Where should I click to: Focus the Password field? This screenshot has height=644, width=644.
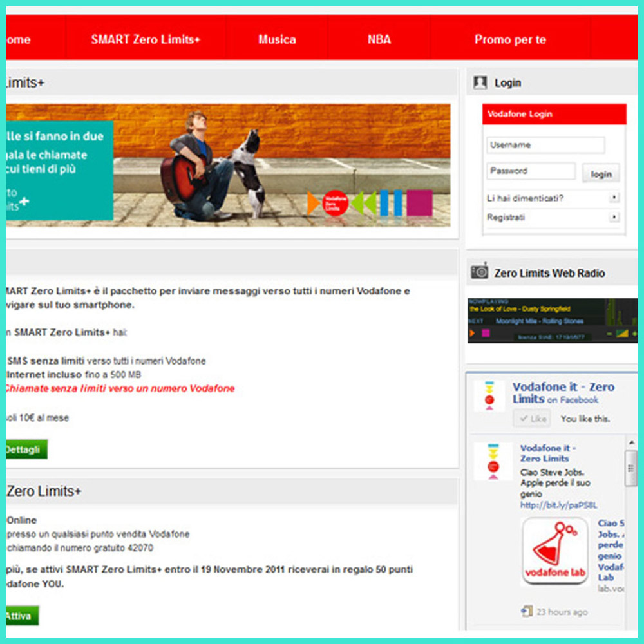531,171
